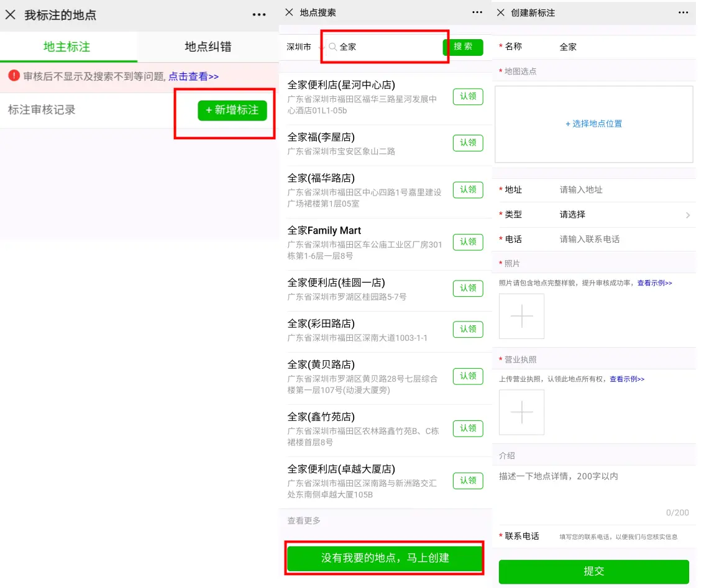
Task: Submit the form with 提交 button
Action: 593,571
